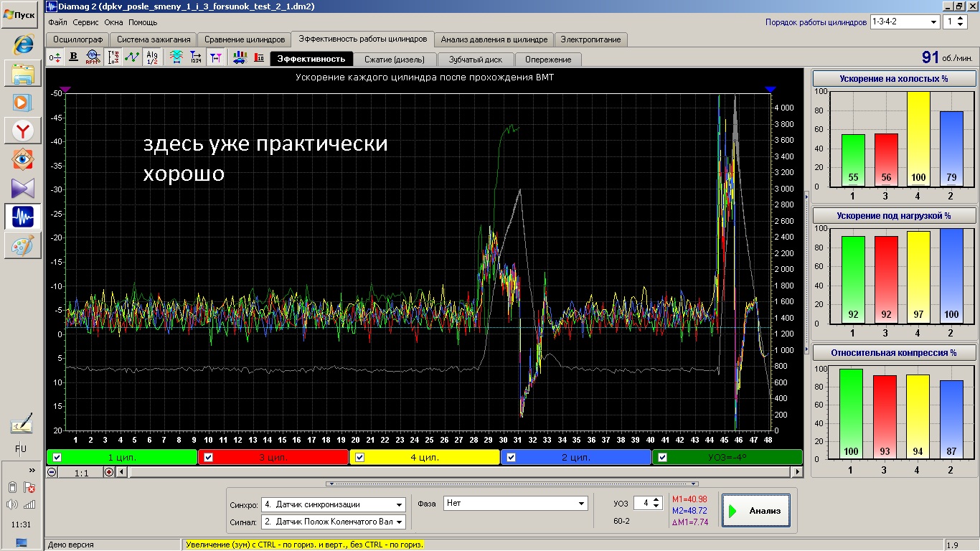The image size is (980, 551).
Task: Click the RPM 1/0 scale icon
Action: coord(113,58)
